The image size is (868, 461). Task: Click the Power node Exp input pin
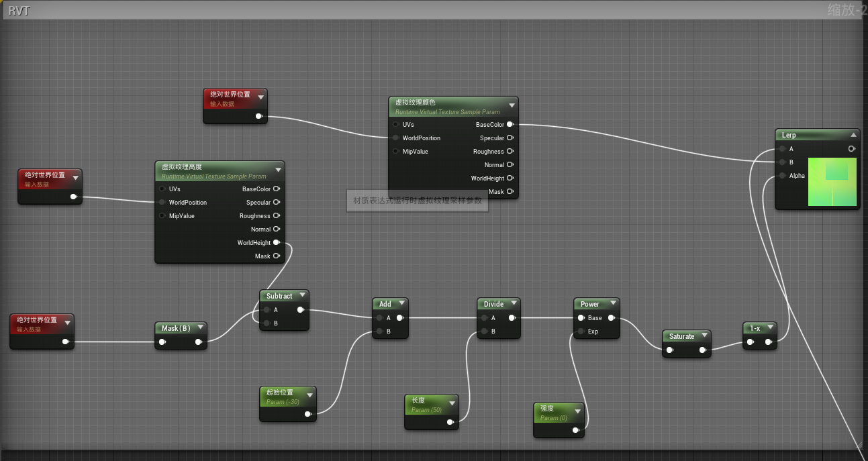tap(581, 331)
